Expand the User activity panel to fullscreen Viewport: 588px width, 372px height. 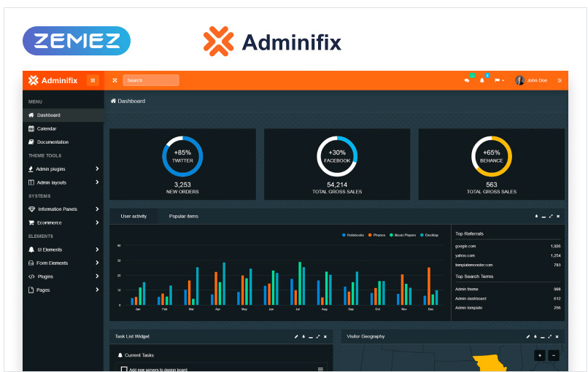click(551, 216)
